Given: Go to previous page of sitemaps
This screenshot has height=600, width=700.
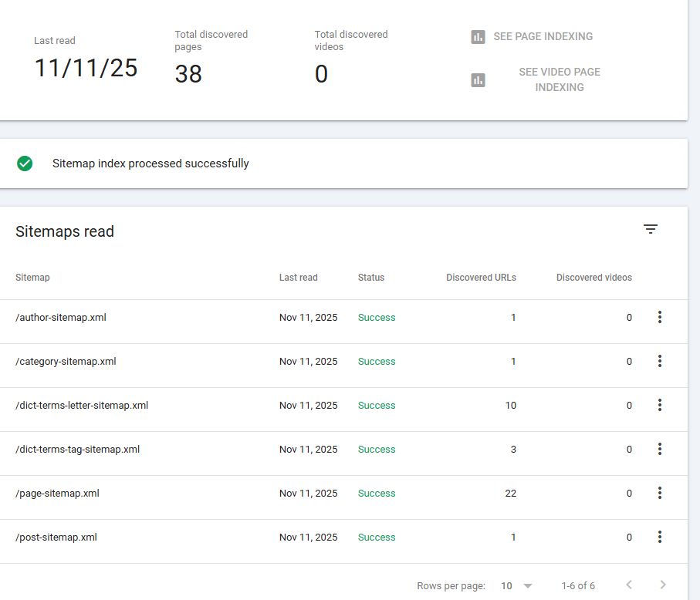Looking at the screenshot, I should [628, 585].
